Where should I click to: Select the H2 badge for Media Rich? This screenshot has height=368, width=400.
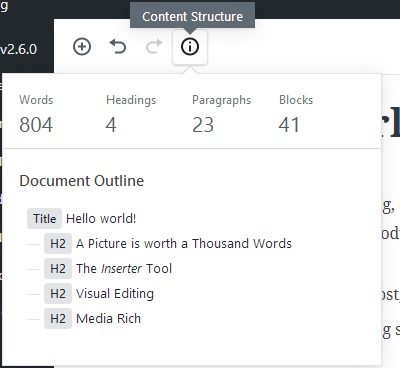58,319
